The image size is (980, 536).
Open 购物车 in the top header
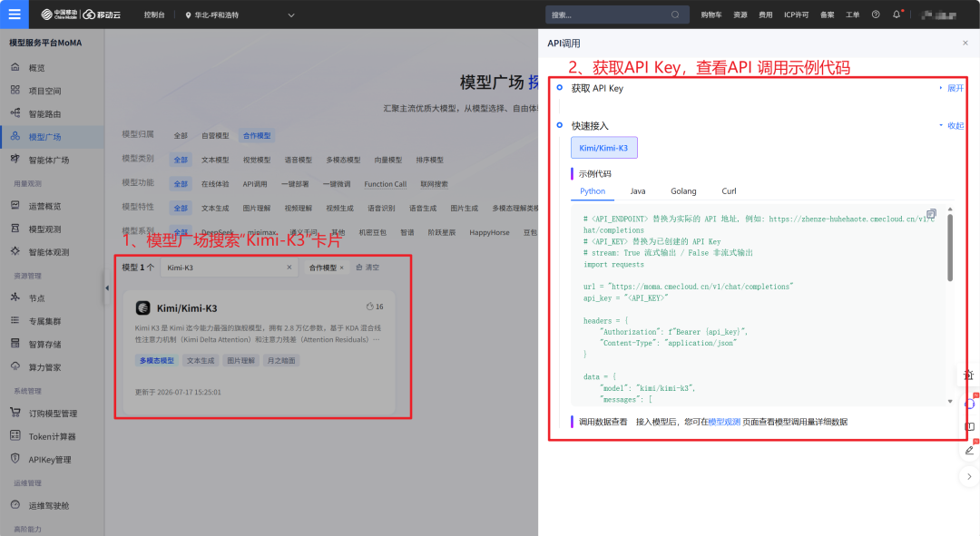click(711, 15)
